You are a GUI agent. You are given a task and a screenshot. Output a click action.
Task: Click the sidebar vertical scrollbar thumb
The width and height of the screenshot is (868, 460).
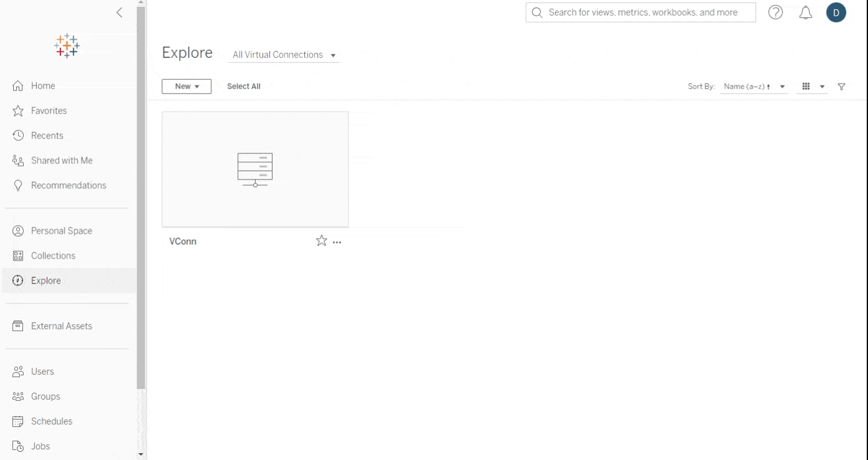click(x=141, y=198)
